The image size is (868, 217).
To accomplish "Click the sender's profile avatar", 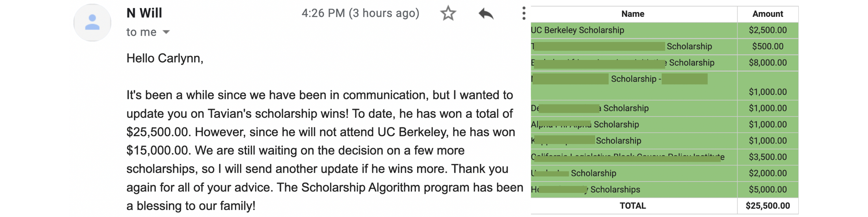I will click(92, 23).
